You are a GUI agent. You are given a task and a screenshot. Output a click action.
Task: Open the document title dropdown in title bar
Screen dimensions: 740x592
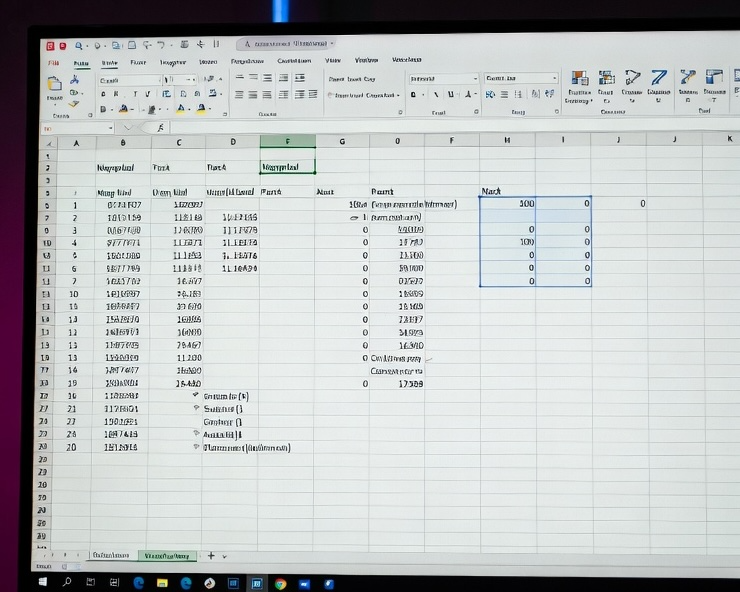[332, 43]
